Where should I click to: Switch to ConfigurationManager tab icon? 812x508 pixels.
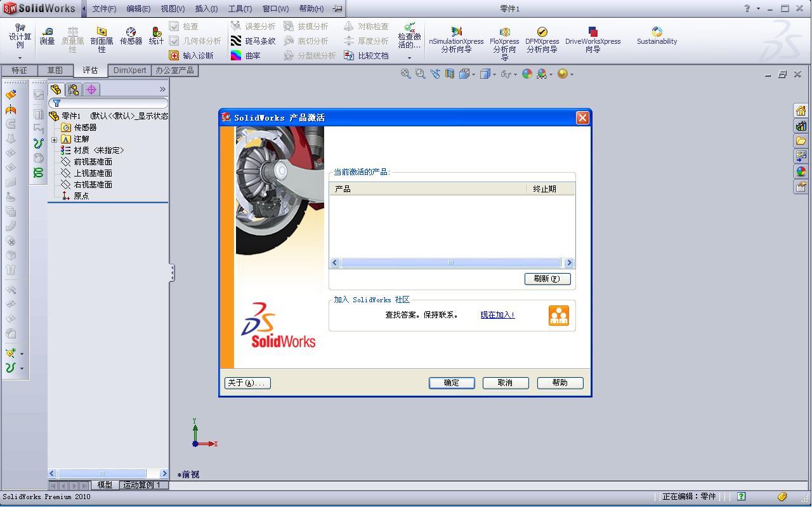tap(91, 90)
